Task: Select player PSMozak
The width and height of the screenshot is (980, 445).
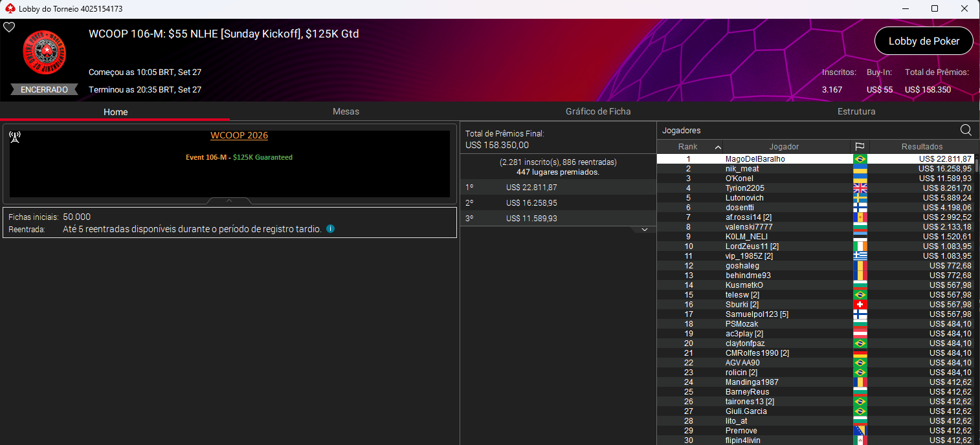Action: (816, 324)
